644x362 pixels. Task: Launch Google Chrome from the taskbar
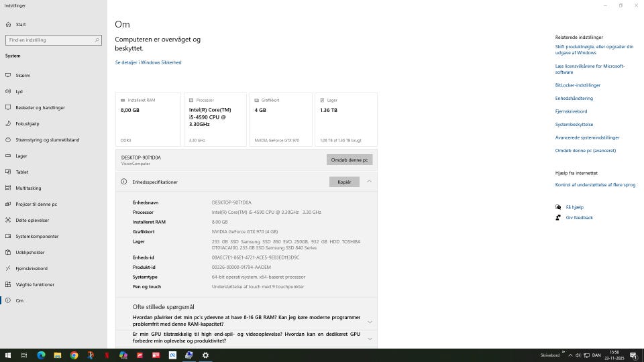click(74, 355)
